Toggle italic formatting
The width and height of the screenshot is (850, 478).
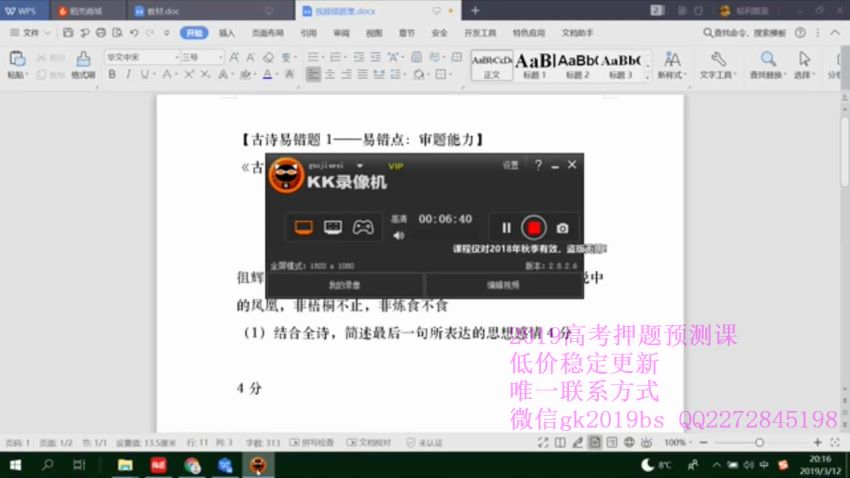(x=128, y=74)
